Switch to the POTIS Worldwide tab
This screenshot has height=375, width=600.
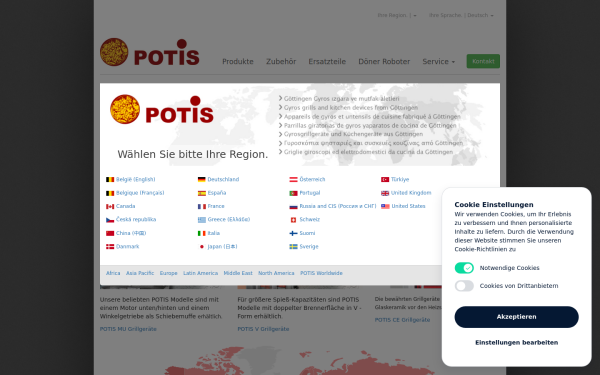coord(321,273)
